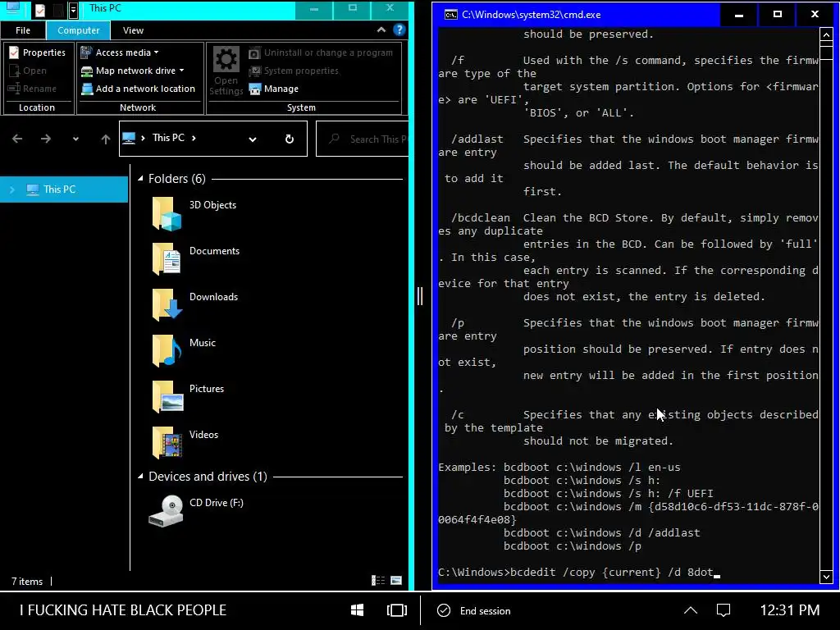Open the Access media dropdown
This screenshot has width=840, height=630.
(x=120, y=52)
